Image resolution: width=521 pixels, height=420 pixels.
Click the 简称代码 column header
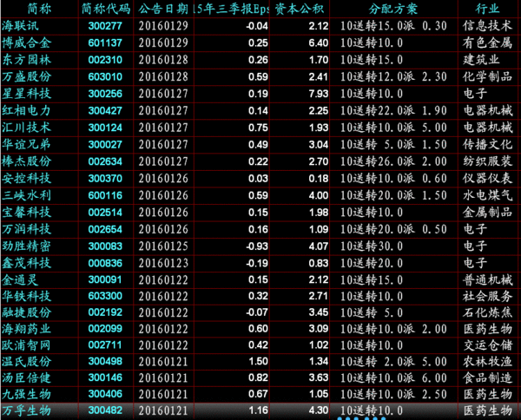coord(106,9)
